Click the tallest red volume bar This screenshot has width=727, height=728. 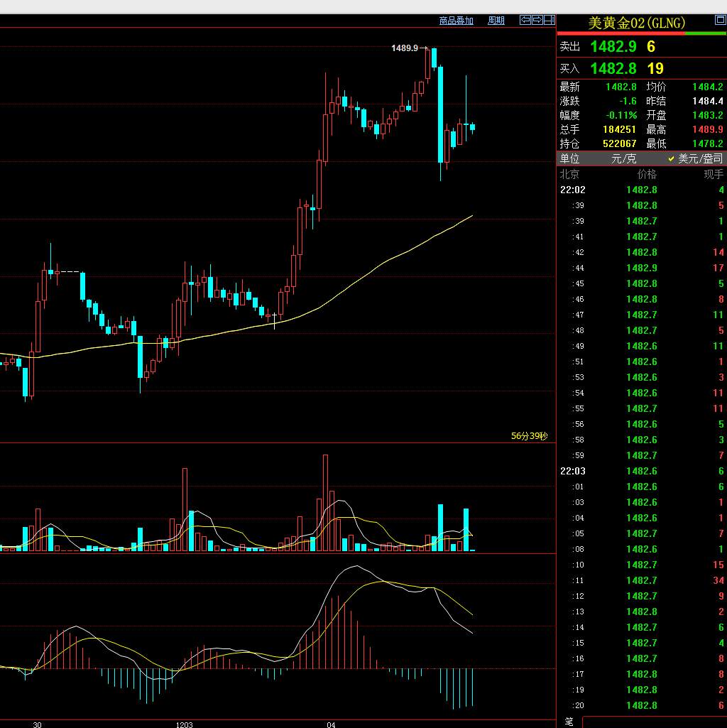coord(325,503)
